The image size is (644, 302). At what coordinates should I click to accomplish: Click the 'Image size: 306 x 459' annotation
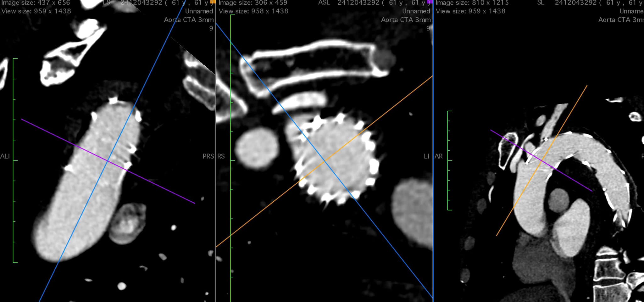click(253, 3)
